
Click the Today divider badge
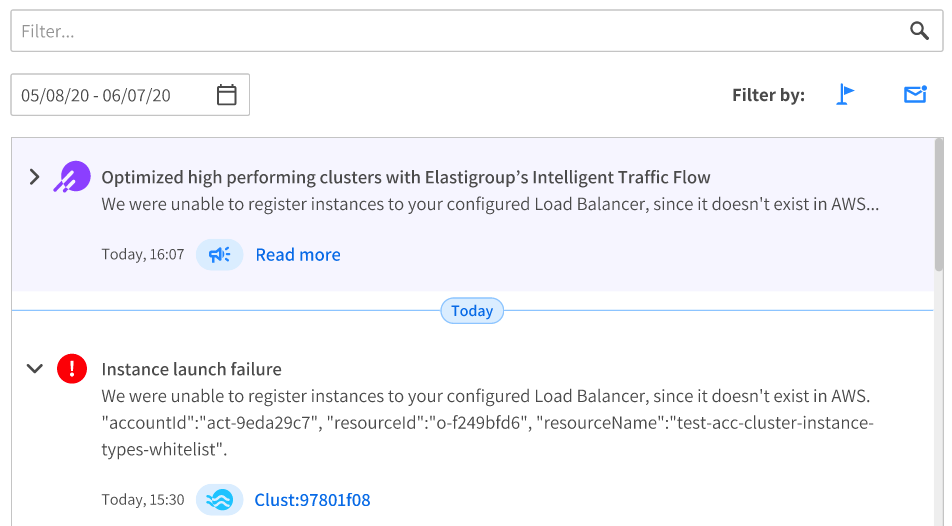click(x=472, y=311)
